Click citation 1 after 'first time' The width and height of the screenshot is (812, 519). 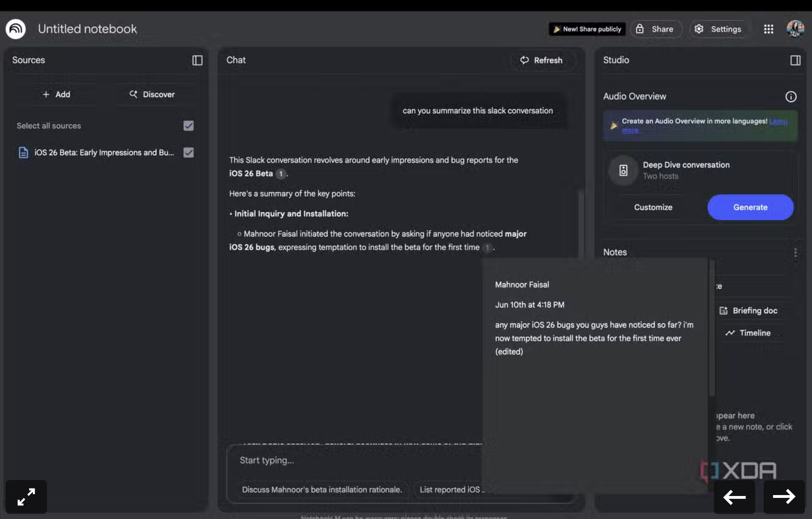(487, 247)
